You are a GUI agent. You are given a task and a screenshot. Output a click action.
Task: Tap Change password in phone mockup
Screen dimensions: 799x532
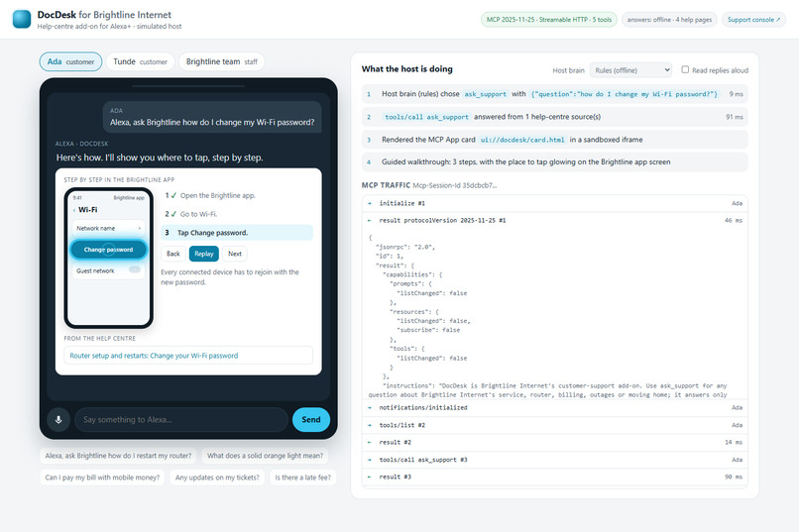coord(108,250)
